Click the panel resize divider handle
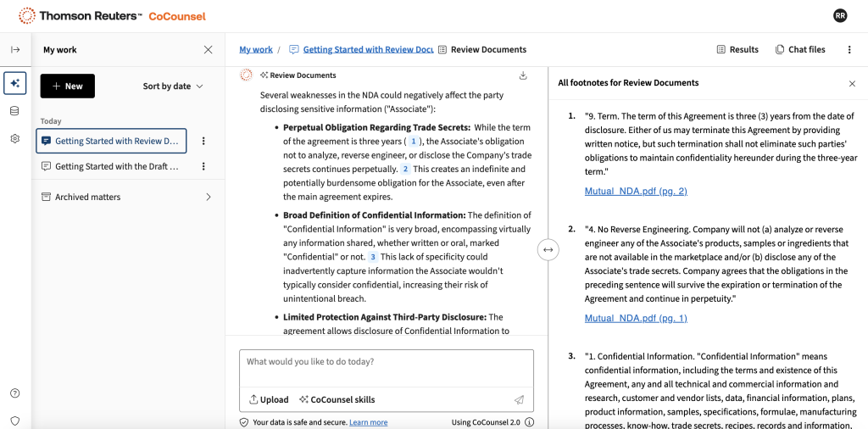This screenshot has height=429, width=868. pos(548,249)
